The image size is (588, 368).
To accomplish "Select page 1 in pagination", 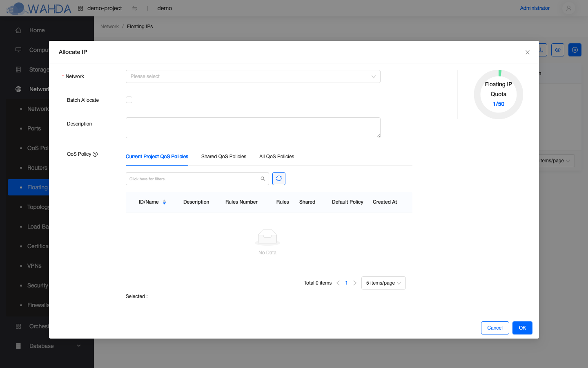I will tap(346, 283).
